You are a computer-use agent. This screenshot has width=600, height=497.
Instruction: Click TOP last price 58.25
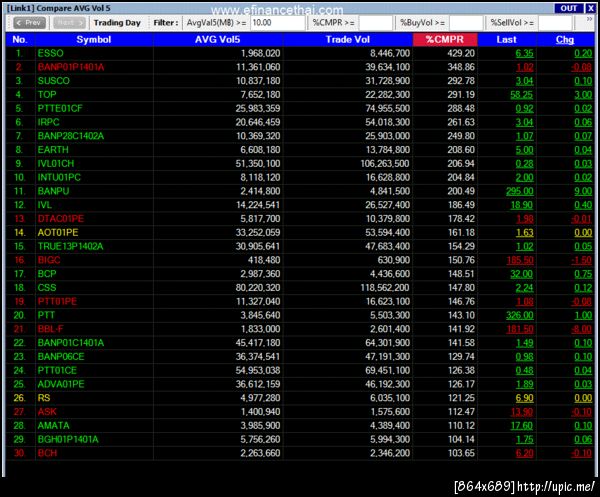point(522,95)
